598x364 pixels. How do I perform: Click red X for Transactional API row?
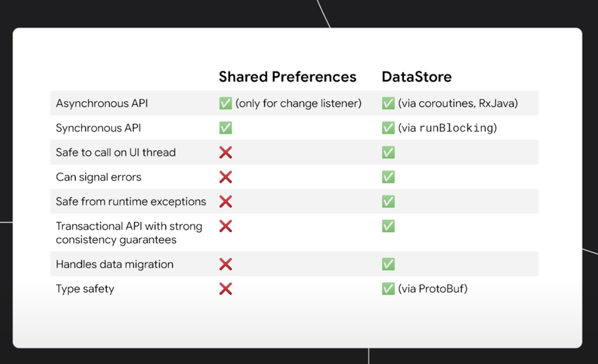pyautogui.click(x=226, y=226)
